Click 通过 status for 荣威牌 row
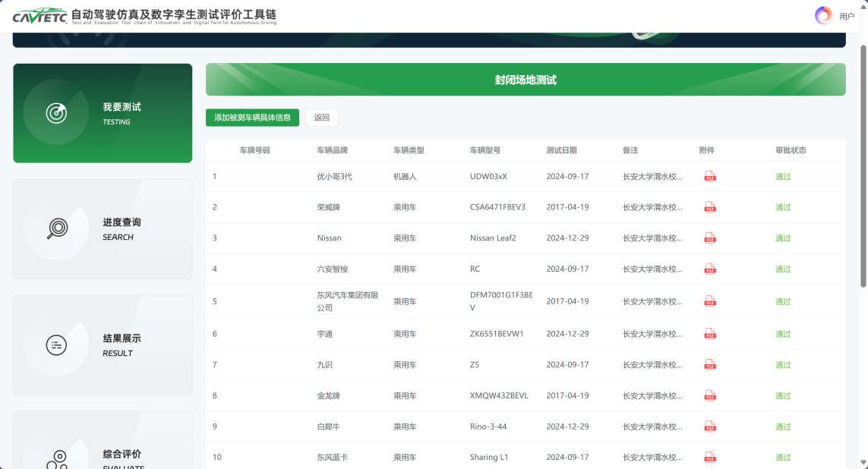The image size is (868, 469). [783, 207]
